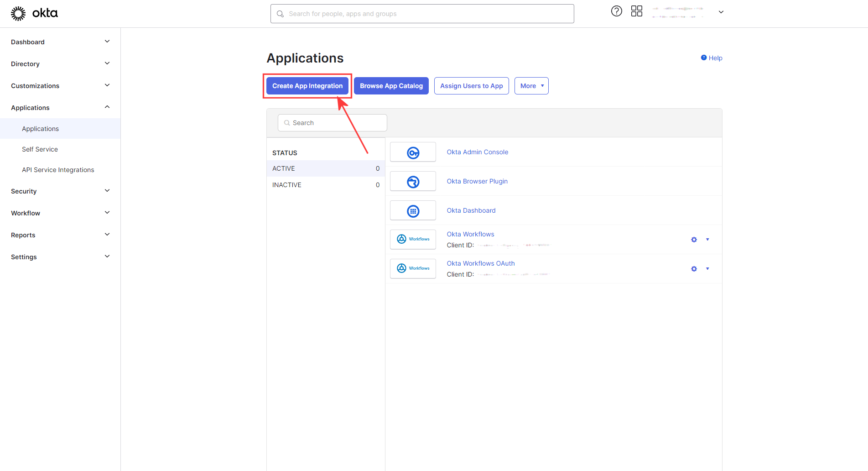Viewport: 868px width, 471px height.
Task: Open the user account dropdown chevron
Action: click(x=721, y=12)
